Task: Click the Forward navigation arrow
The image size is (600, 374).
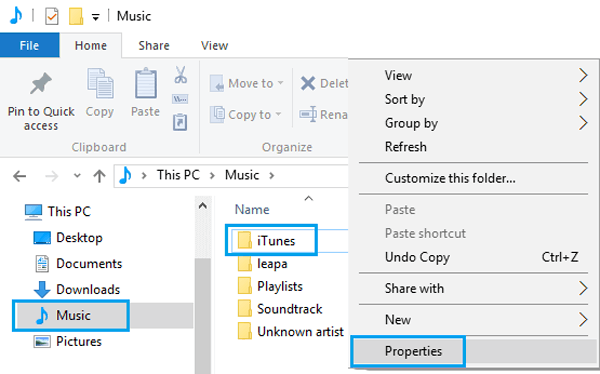Action: coord(51,176)
